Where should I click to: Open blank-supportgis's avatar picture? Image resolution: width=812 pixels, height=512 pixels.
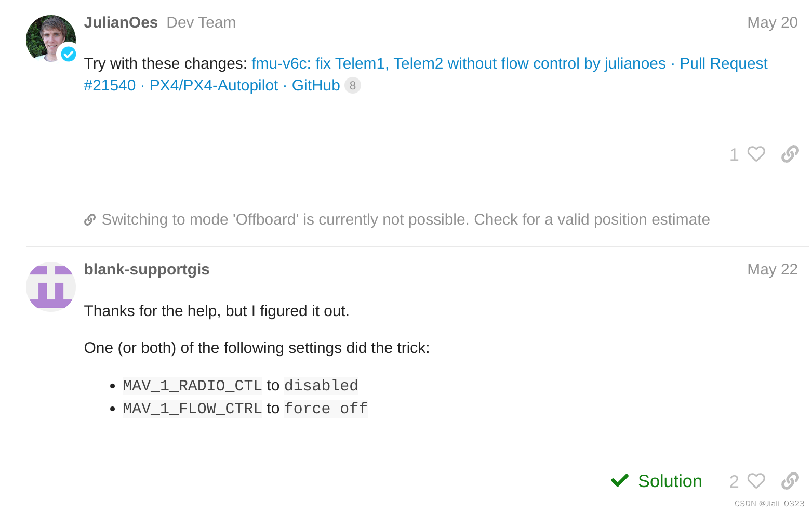50,286
